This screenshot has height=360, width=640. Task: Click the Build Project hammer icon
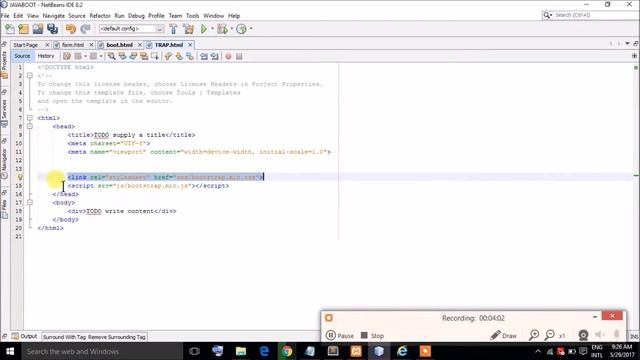pyautogui.click(x=173, y=29)
